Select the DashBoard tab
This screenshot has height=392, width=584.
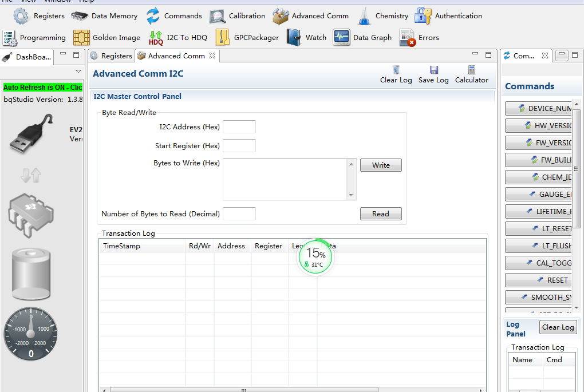click(26, 57)
